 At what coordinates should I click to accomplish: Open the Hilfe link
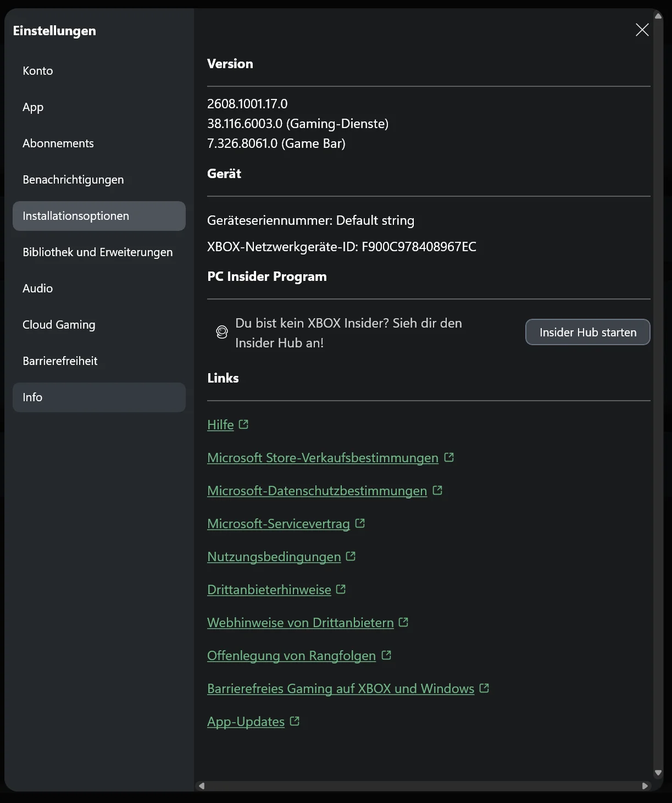220,425
